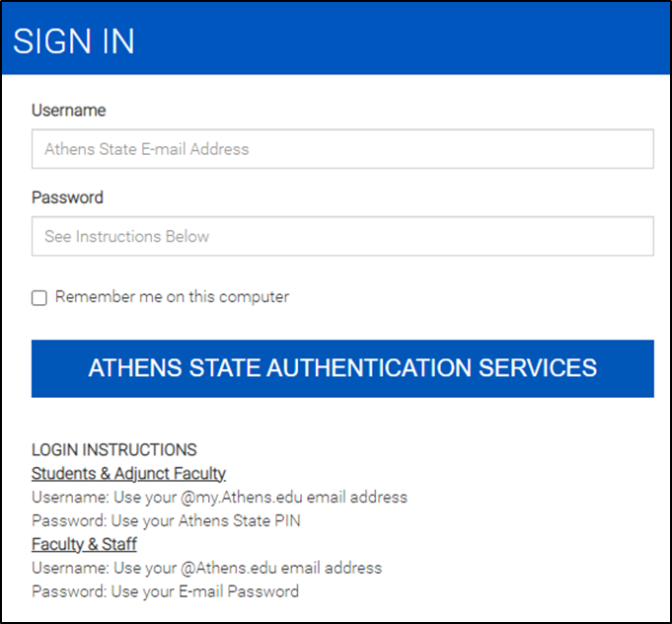Screen dimensions: 672x624
Task: Click the Username field label
Action: tap(68, 111)
